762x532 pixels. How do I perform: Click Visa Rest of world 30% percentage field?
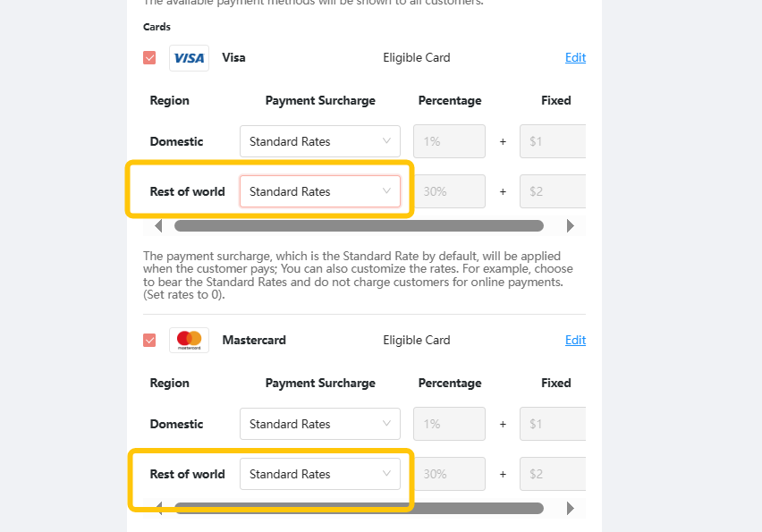(449, 191)
